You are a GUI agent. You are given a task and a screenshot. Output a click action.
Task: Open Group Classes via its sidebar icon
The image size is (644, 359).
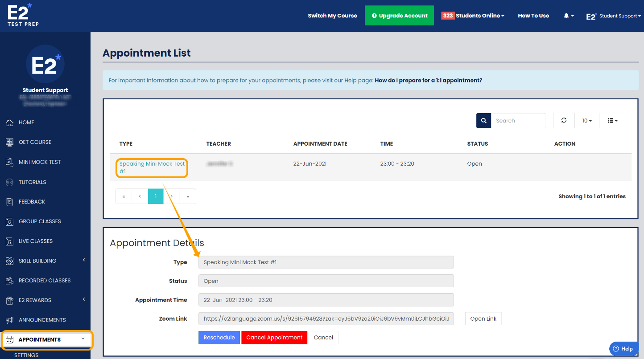pyautogui.click(x=9, y=221)
